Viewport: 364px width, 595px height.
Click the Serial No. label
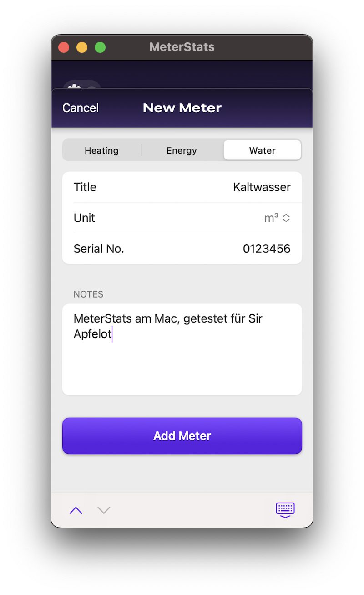tap(99, 249)
